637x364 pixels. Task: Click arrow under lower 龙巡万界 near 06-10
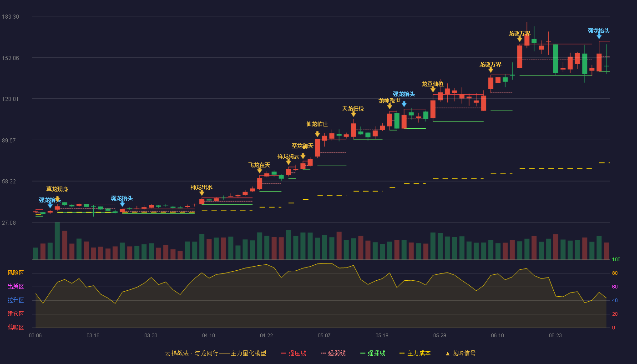[x=491, y=70]
